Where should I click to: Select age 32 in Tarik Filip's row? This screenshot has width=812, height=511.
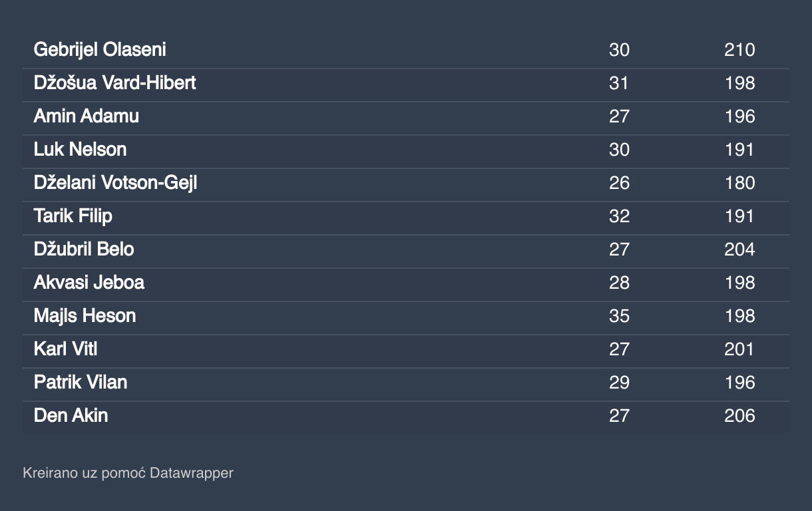(619, 216)
